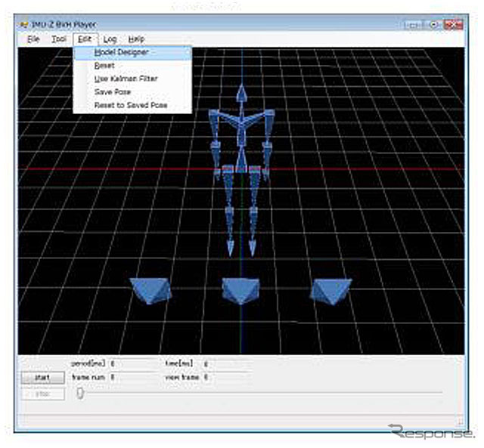The width and height of the screenshot is (484, 448).
Task: Toggle Use Kalman Filter option
Action: tap(126, 79)
